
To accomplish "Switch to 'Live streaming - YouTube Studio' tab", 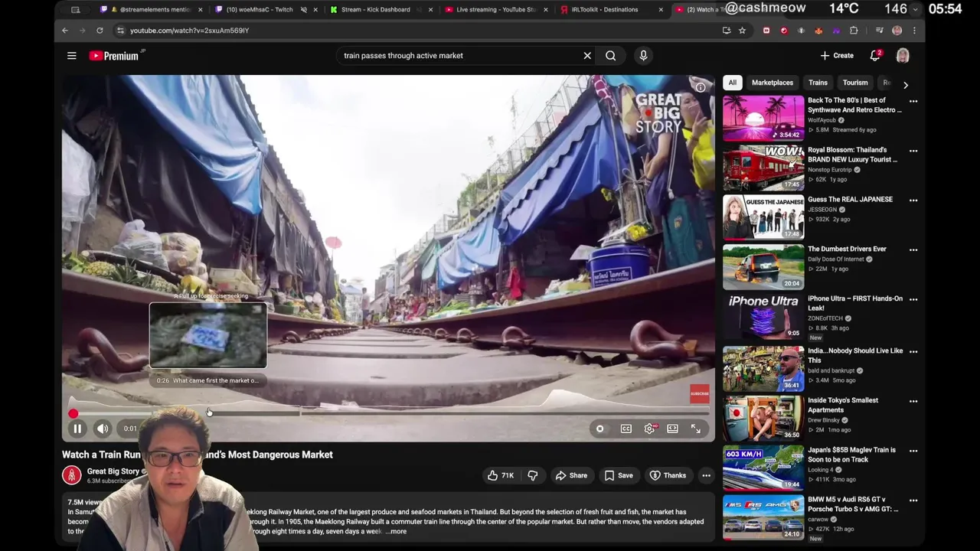I will [495, 10].
